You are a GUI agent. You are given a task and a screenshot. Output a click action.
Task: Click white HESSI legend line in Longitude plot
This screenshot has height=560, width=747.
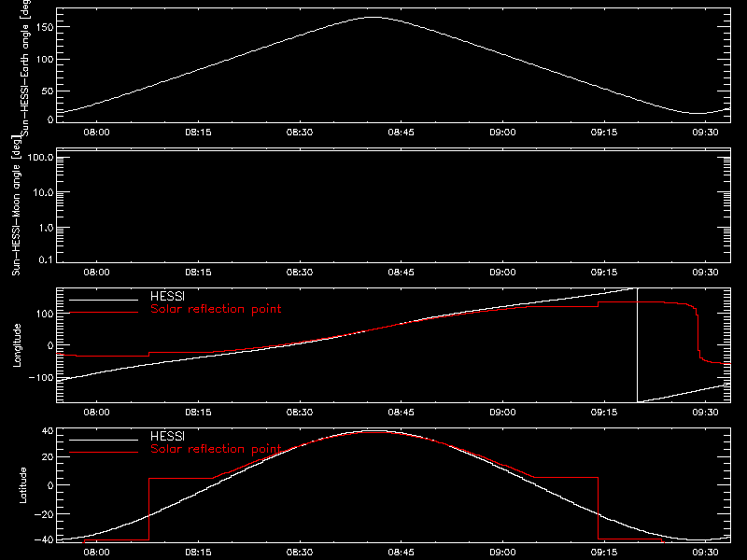tap(104, 300)
